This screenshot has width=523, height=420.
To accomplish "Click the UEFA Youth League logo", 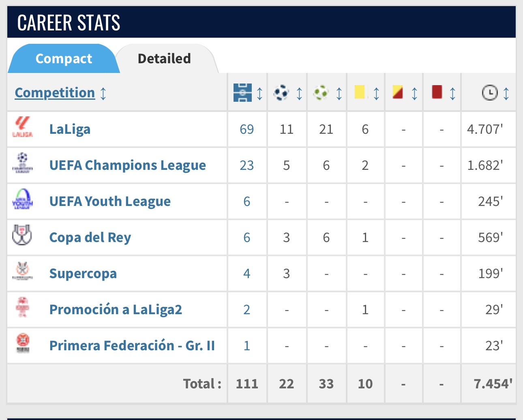I will (22, 199).
